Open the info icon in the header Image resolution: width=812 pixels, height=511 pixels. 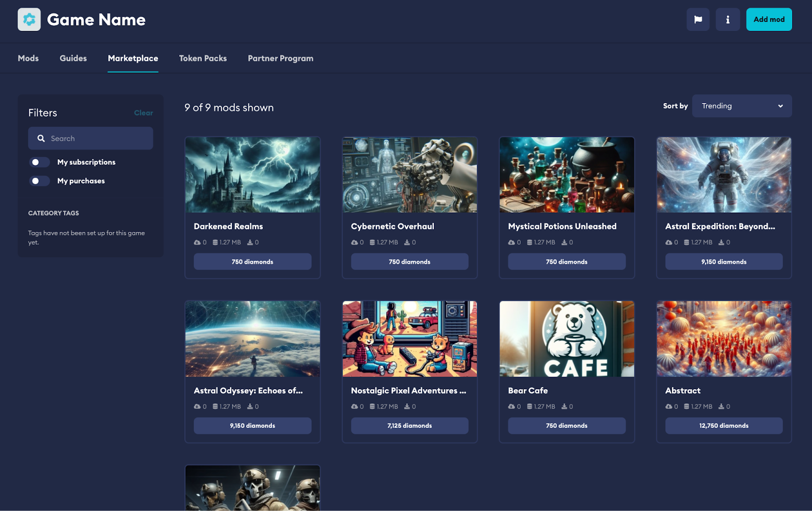pos(728,19)
